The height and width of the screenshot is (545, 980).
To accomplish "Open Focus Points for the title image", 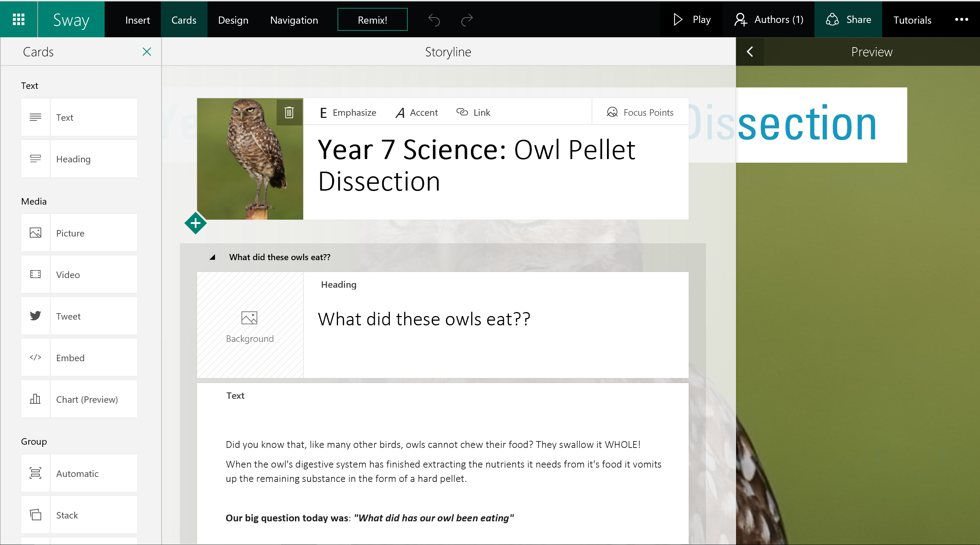I will pyautogui.click(x=640, y=113).
